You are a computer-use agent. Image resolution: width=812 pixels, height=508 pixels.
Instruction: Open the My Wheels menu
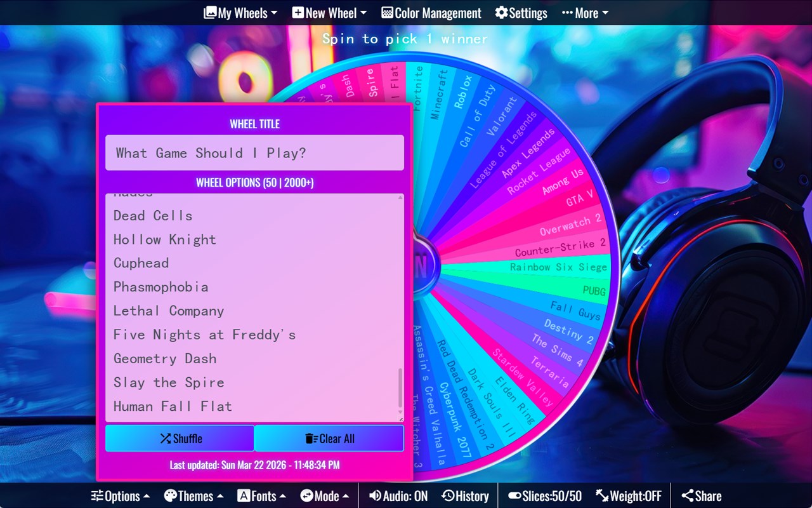point(240,13)
